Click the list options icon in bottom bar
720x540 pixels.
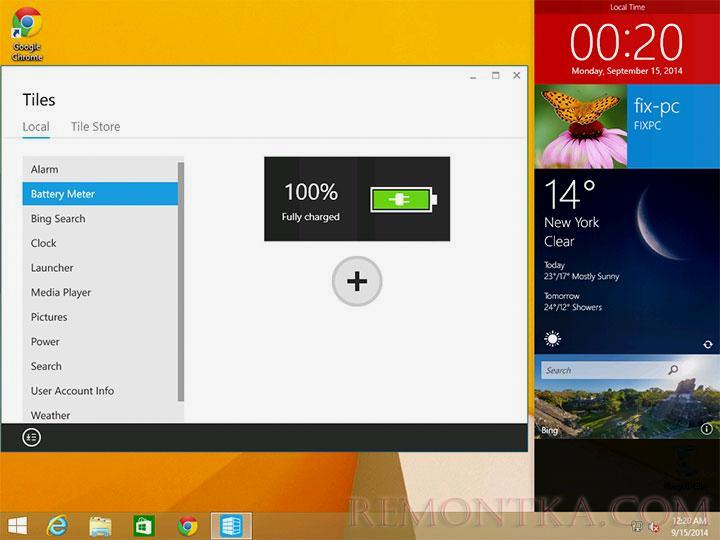point(31,437)
